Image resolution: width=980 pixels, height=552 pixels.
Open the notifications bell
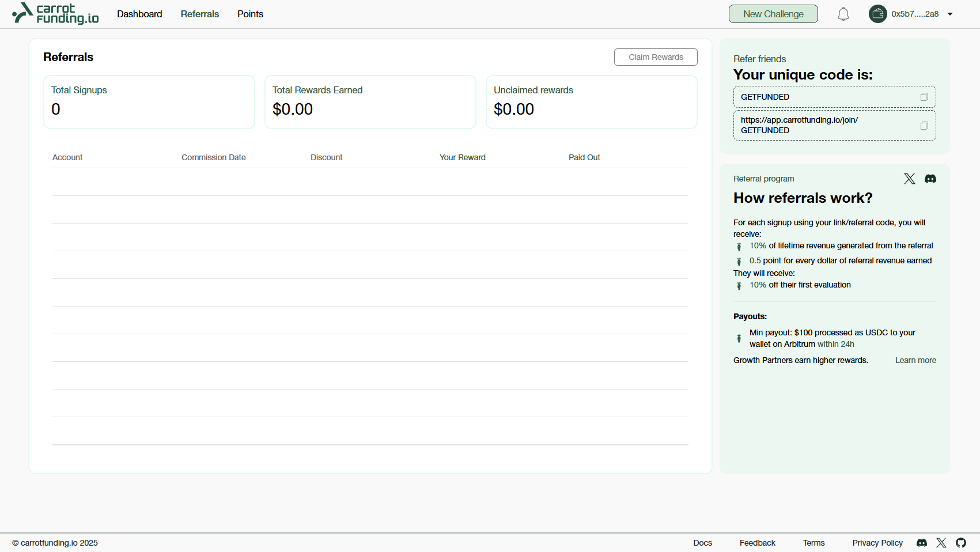pyautogui.click(x=843, y=14)
